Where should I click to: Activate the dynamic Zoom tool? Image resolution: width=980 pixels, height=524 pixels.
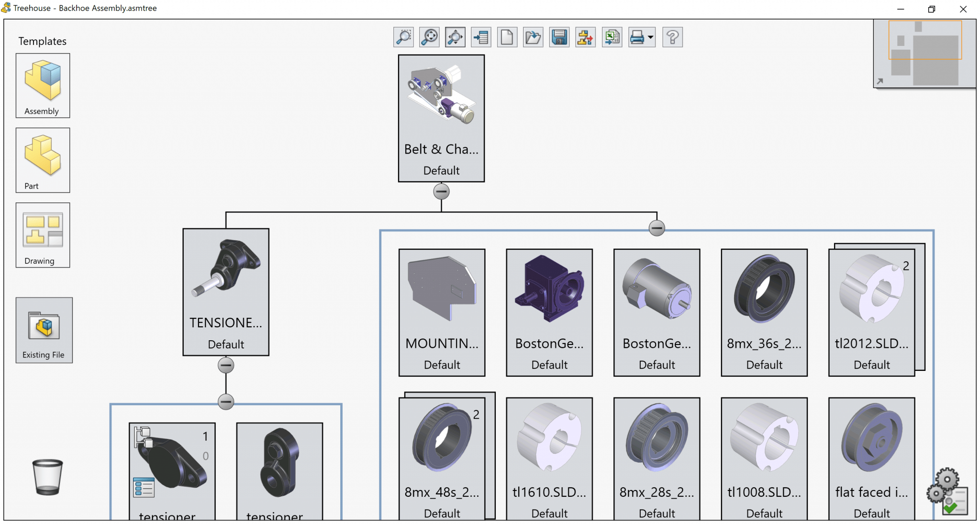[455, 37]
